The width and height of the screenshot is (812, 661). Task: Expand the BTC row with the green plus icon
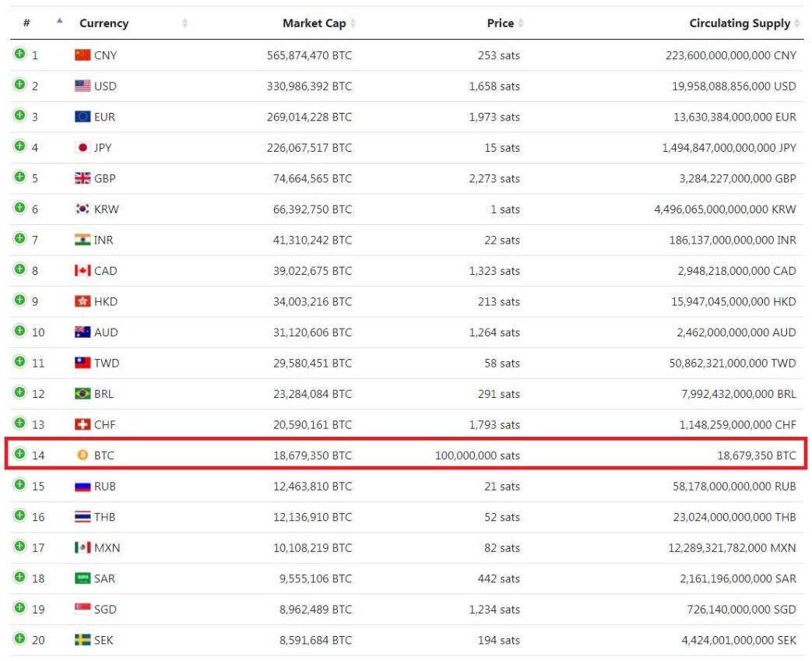point(19,453)
